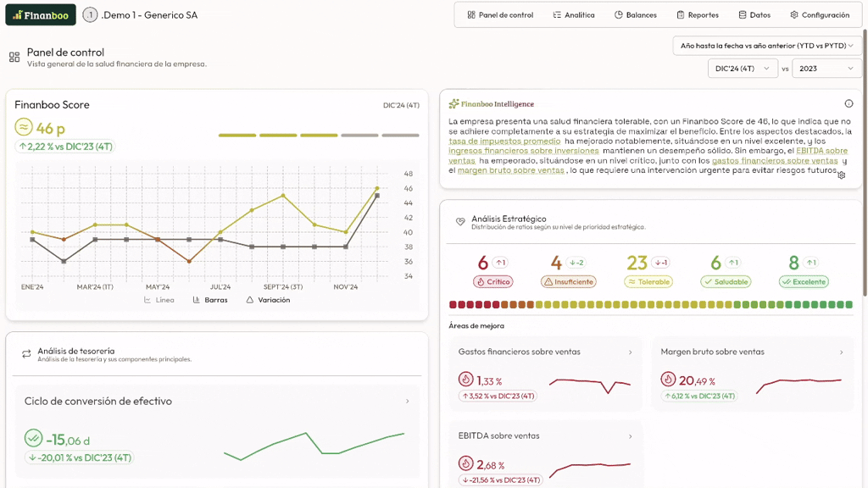Viewport: 868px width, 488px height.
Task: Switch chart to Línea view
Action: pos(159,300)
